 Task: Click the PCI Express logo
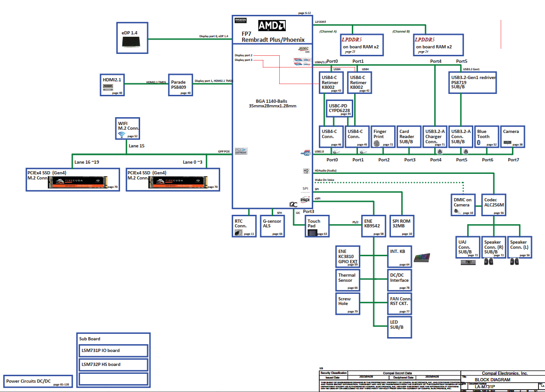(x=241, y=151)
